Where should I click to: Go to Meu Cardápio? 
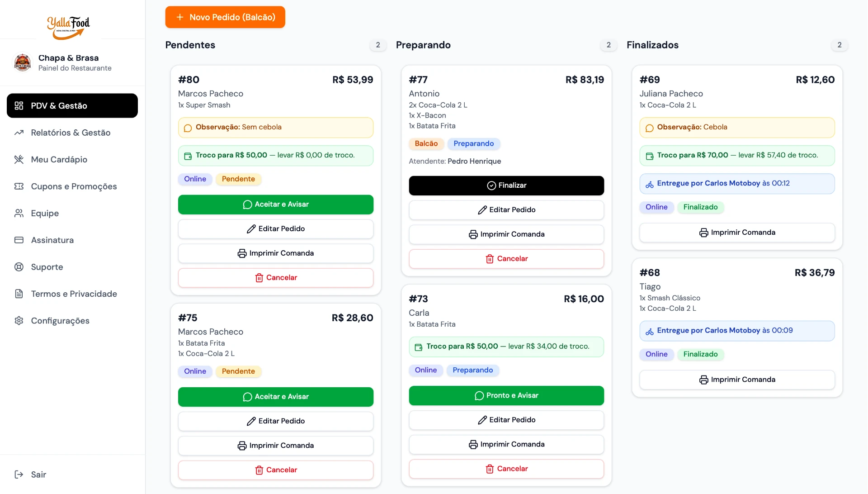[72, 159]
